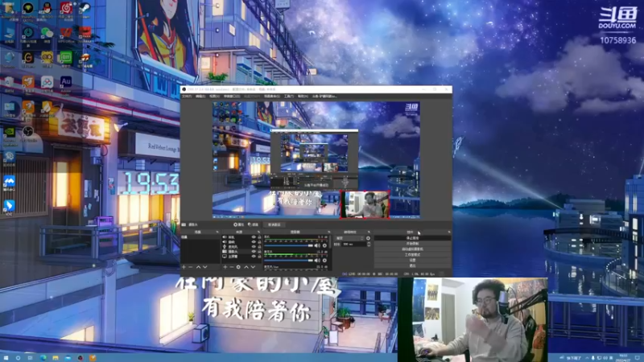Pop out the 来源 dock panel

[x=258, y=232]
